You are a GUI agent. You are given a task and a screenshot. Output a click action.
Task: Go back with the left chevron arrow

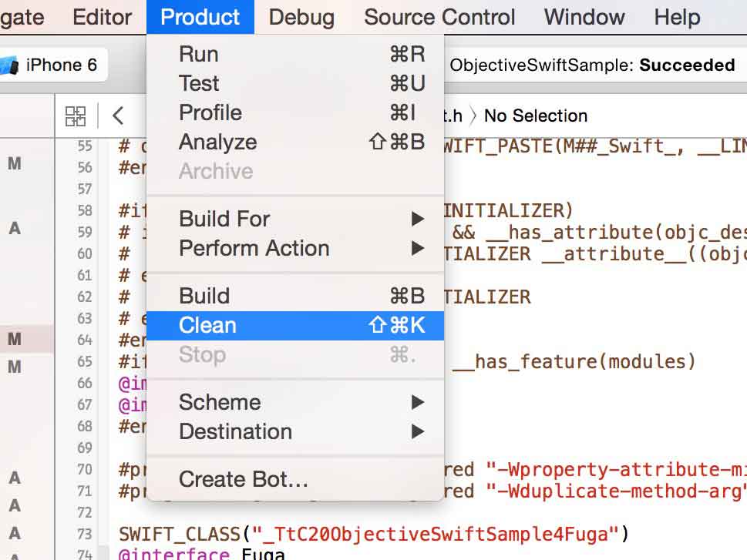(x=118, y=116)
